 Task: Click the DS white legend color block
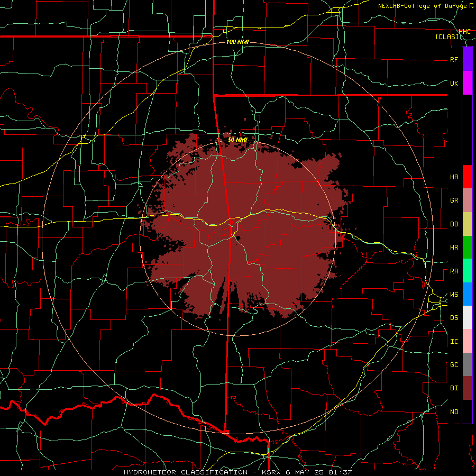(467, 317)
